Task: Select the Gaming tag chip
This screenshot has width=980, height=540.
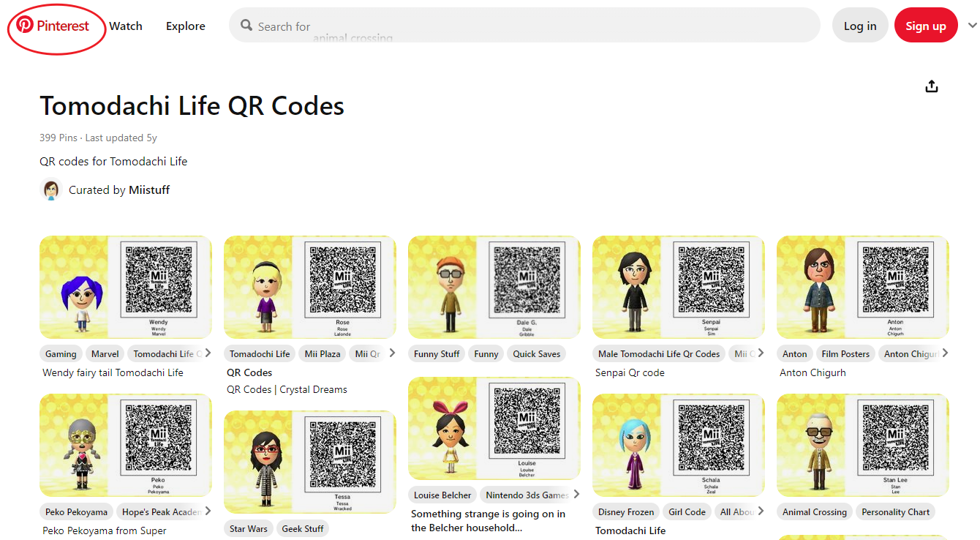Action: (61, 354)
